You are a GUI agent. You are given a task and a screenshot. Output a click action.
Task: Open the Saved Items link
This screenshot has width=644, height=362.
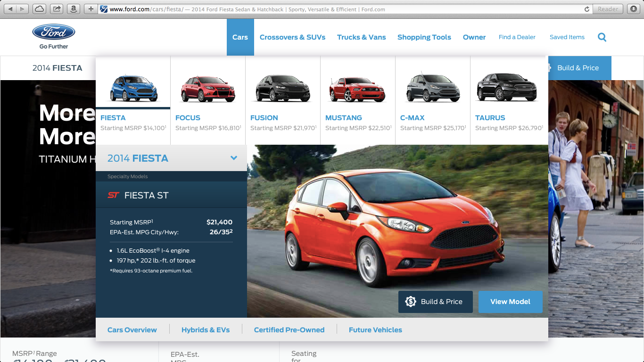[567, 37]
